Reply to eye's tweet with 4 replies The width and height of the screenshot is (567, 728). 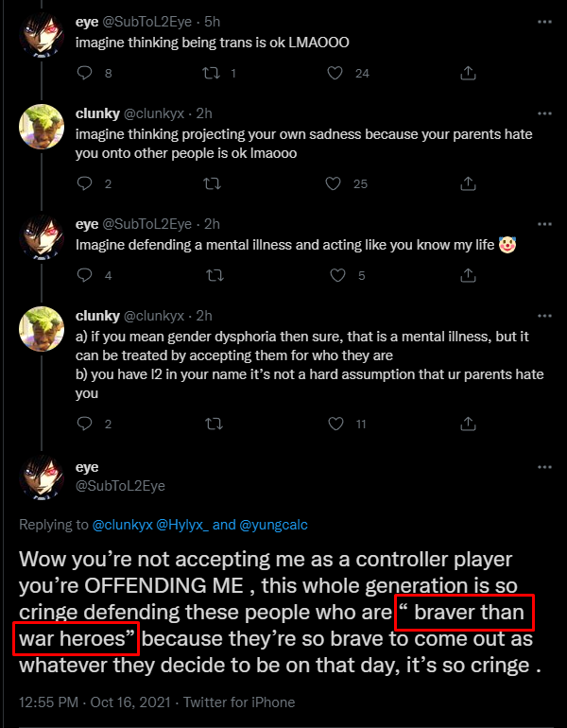[x=83, y=275]
